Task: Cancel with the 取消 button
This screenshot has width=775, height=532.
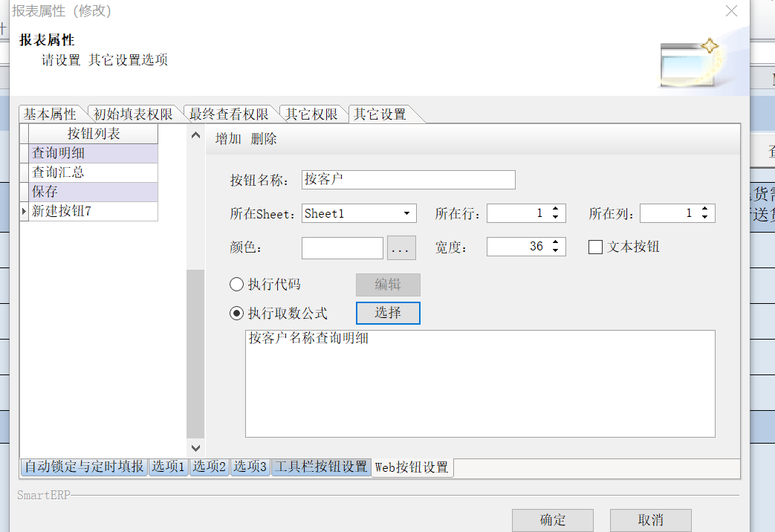Action: tap(650, 520)
